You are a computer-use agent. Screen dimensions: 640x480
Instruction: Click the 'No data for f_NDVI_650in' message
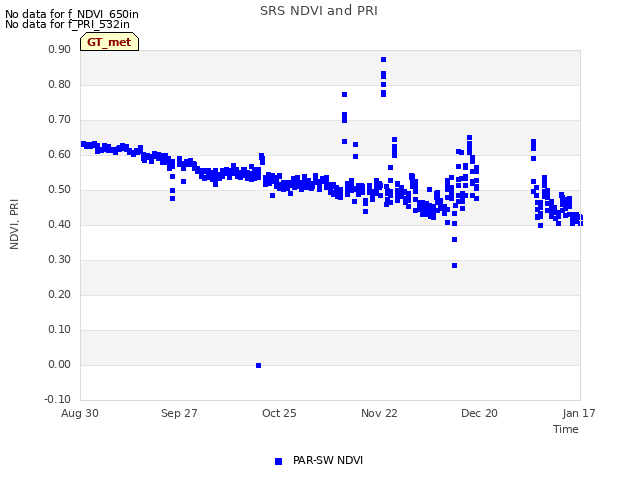pyautogui.click(x=72, y=14)
